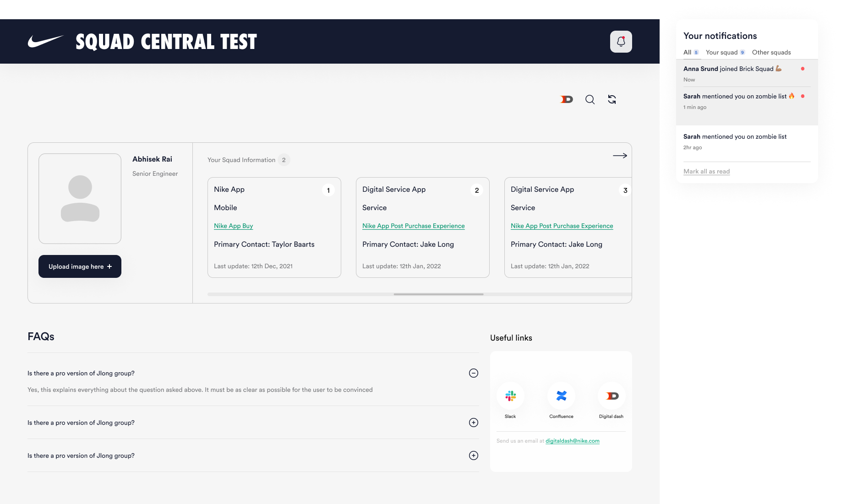Click badge number 1 on Nike App card
This screenshot has width=841, height=504.
click(328, 190)
